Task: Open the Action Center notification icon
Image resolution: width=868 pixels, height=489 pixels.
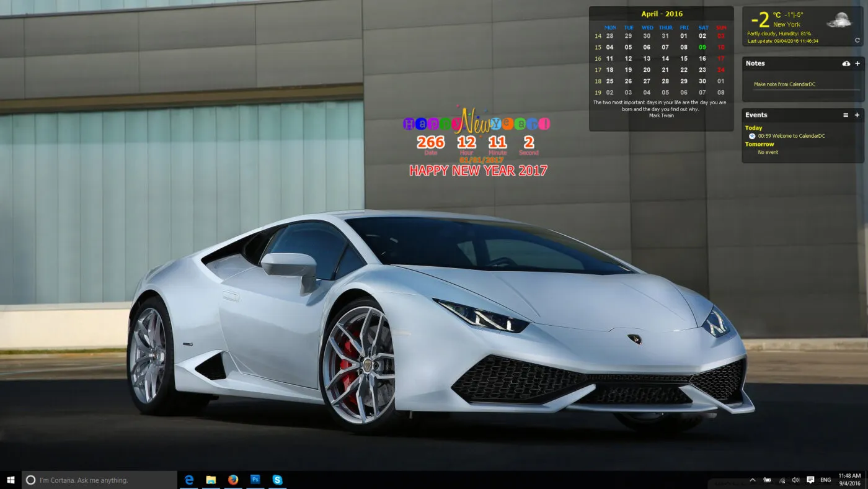Action: point(810,480)
